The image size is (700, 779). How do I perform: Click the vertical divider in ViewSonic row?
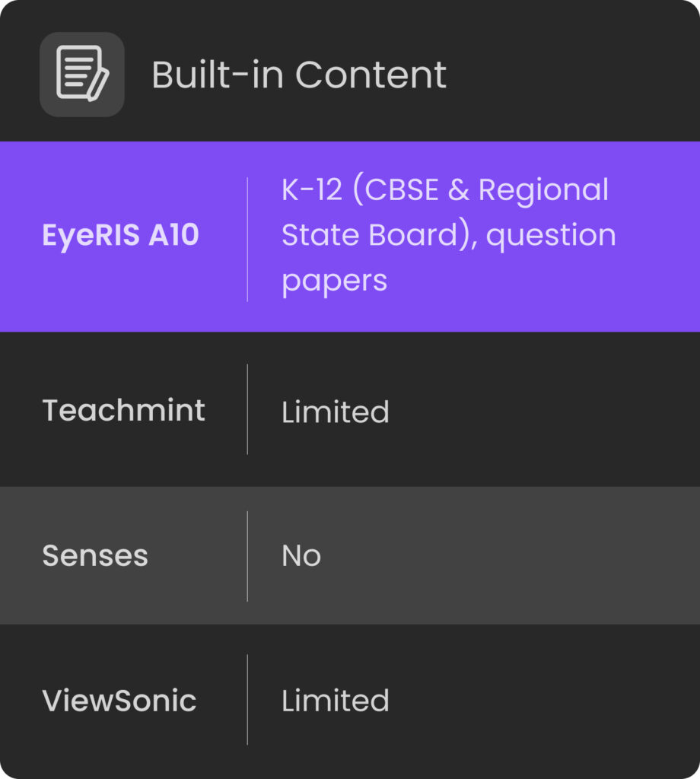pyautogui.click(x=247, y=700)
